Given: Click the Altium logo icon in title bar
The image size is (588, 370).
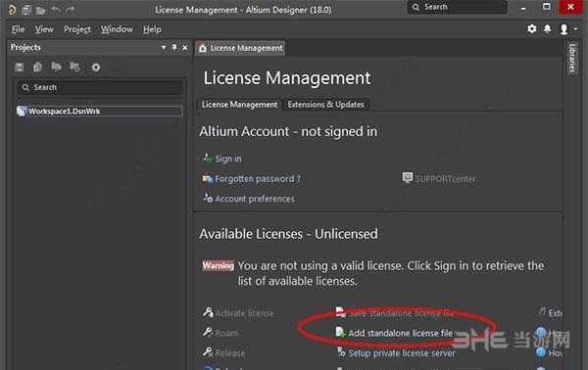Looking at the screenshot, I should click(x=12, y=10).
